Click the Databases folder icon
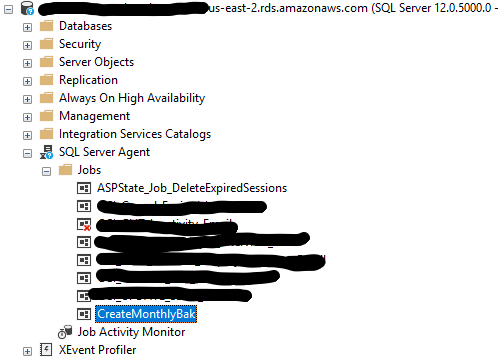 click(46, 26)
